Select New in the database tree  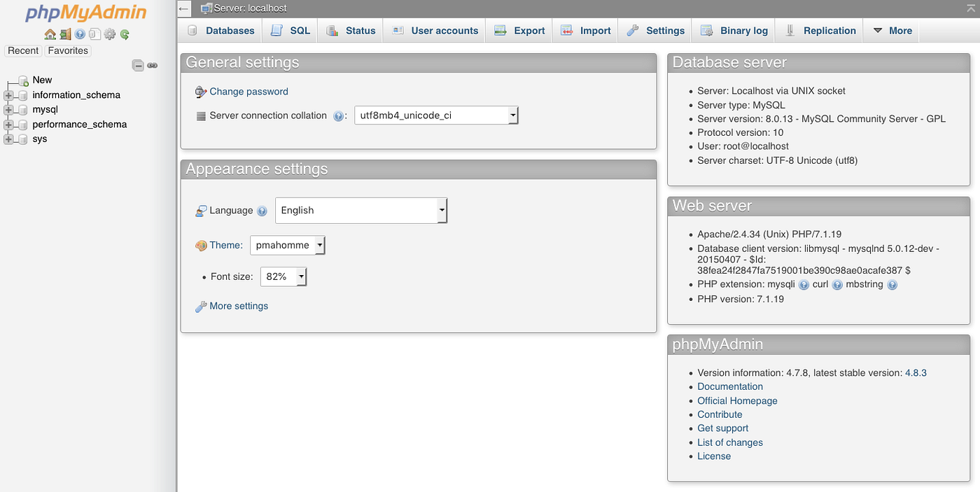point(42,80)
